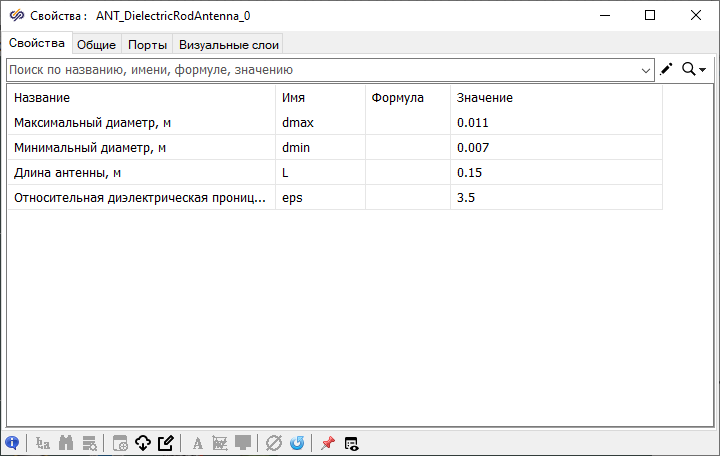The height and width of the screenshot is (456, 720).
Task: Click the pencil icon next to search field
Action: (x=667, y=69)
